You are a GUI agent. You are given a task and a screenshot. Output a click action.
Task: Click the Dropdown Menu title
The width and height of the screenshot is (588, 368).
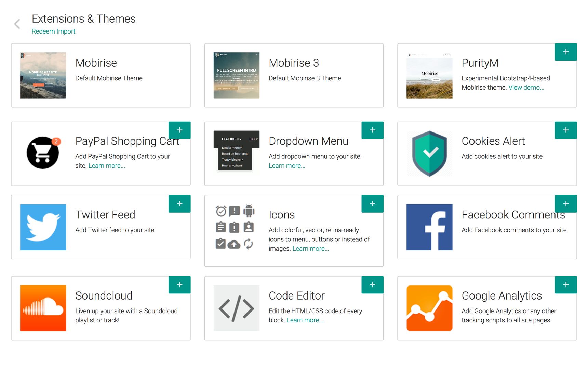[x=308, y=141]
